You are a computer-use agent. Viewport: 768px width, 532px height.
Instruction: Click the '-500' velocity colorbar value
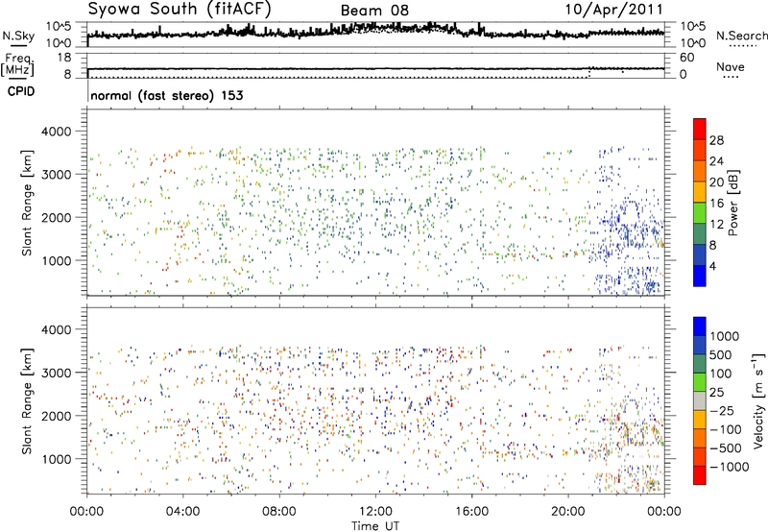coord(726,447)
